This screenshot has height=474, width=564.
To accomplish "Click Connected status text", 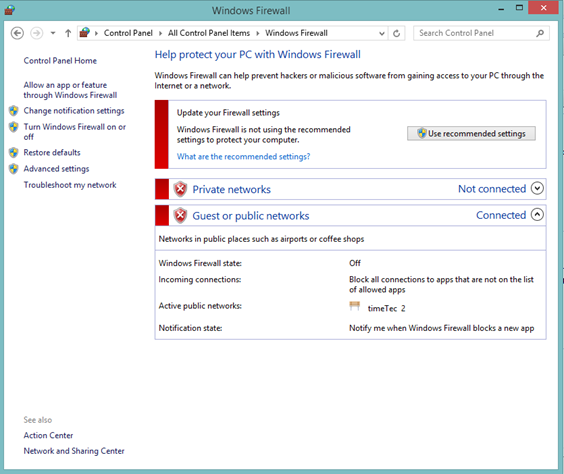I will pos(501,215).
